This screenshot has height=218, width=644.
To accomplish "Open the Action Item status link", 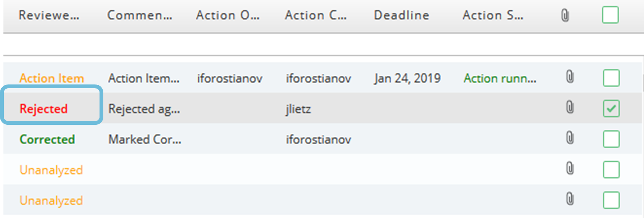I will click(x=52, y=78).
